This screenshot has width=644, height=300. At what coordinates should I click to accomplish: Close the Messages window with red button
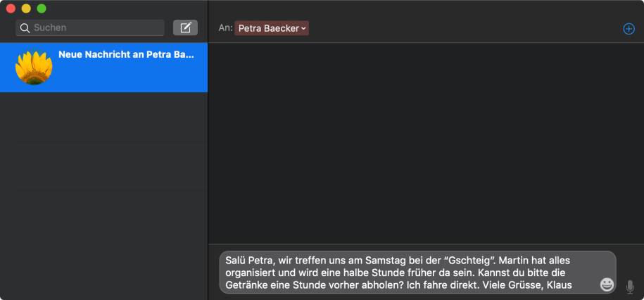[x=11, y=8]
